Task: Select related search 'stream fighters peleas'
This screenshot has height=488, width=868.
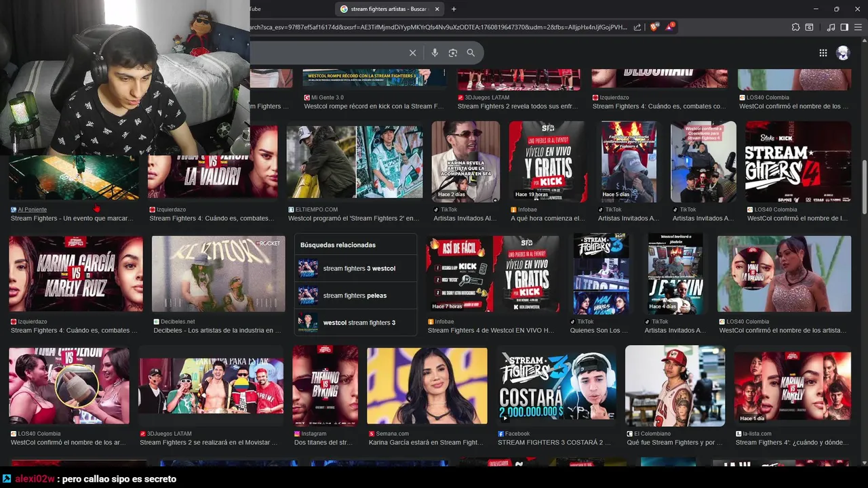Action: click(355, 296)
